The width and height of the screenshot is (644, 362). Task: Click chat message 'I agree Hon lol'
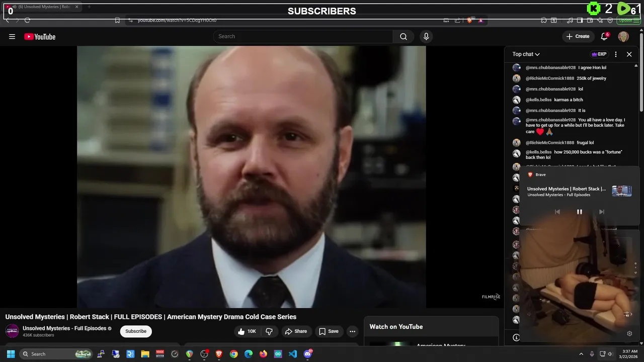coord(592,67)
